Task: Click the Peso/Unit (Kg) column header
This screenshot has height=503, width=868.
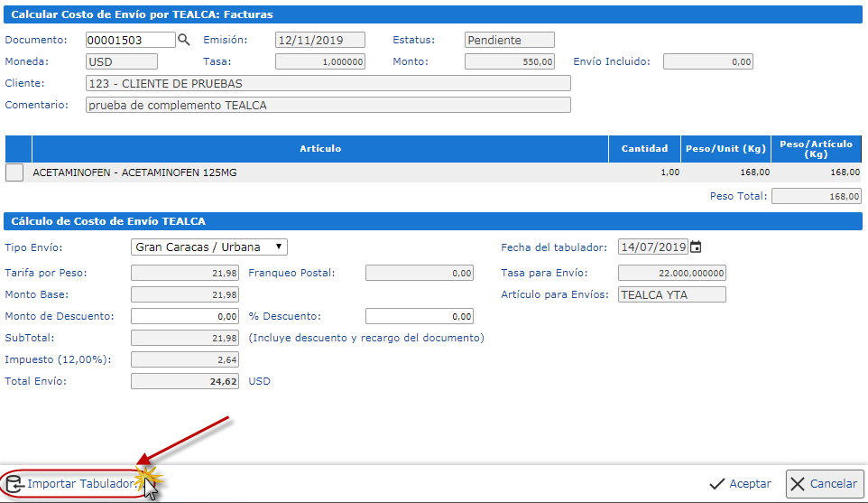Action: [x=725, y=149]
